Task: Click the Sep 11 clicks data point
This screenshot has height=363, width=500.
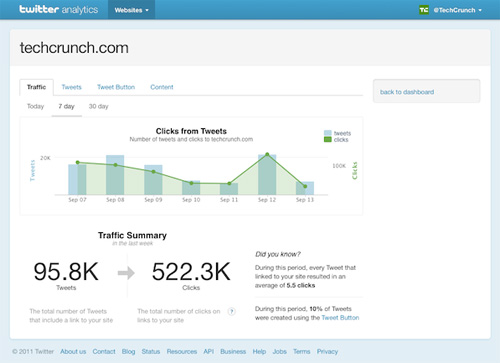Action: coord(229,183)
